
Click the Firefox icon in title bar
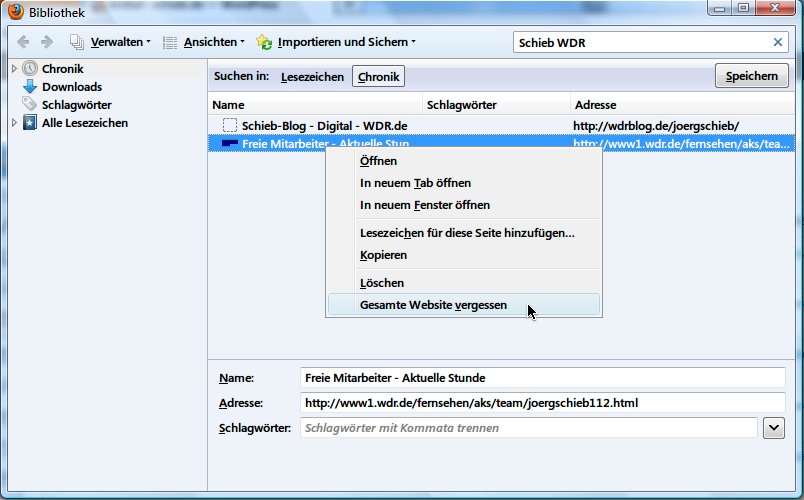click(15, 11)
